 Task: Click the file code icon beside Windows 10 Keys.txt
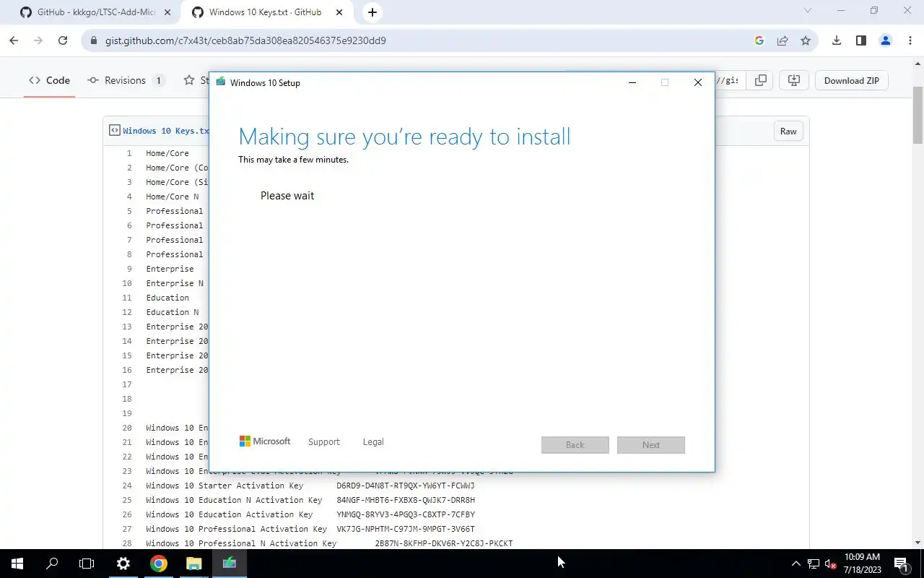click(x=114, y=131)
